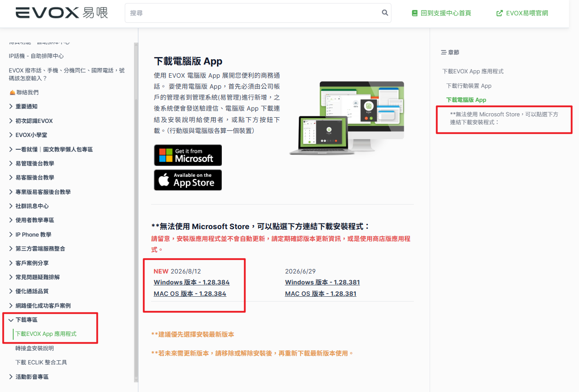Click the green book icon for 回到支援中心首頁
This screenshot has height=392, width=579.
[415, 13]
